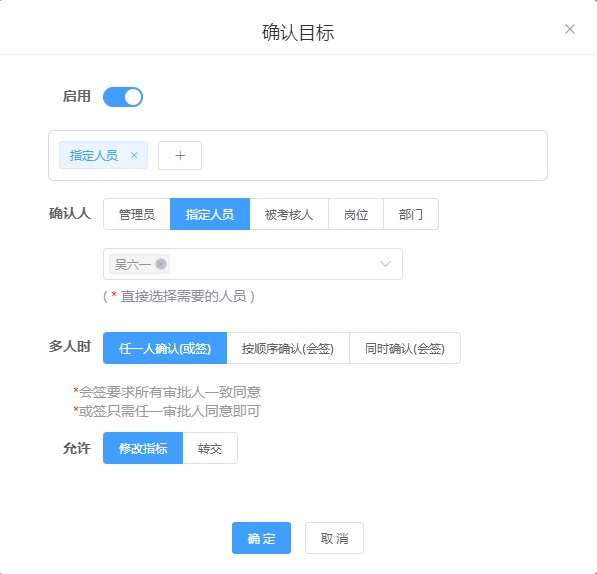Toggle the 修改指标 permission
This screenshot has height=574, width=597.
[x=143, y=448]
